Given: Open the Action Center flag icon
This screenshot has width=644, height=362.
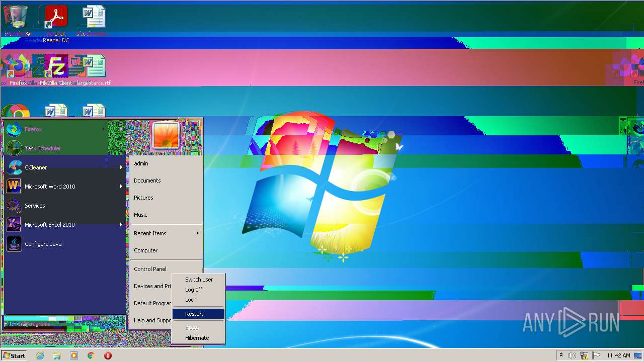Looking at the screenshot, I should click(x=596, y=355).
